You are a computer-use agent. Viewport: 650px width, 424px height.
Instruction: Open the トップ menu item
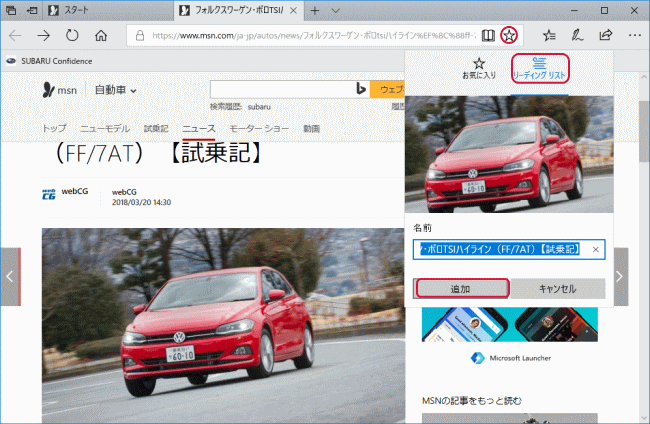[x=54, y=128]
